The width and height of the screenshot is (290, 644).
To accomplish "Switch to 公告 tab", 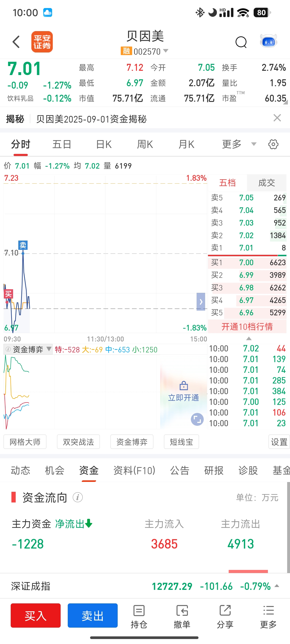I will pos(180,470).
